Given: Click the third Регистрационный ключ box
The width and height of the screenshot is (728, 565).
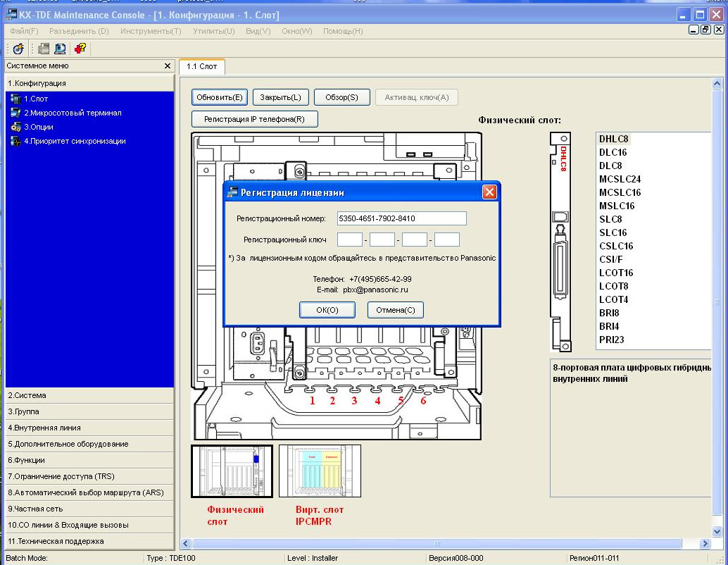Looking at the screenshot, I should (415, 240).
